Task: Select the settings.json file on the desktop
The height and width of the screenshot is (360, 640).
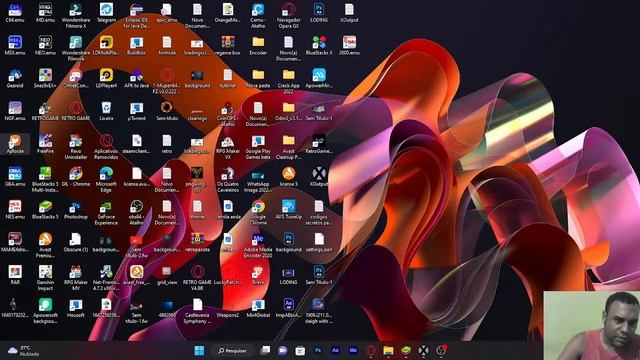Action: [319, 242]
